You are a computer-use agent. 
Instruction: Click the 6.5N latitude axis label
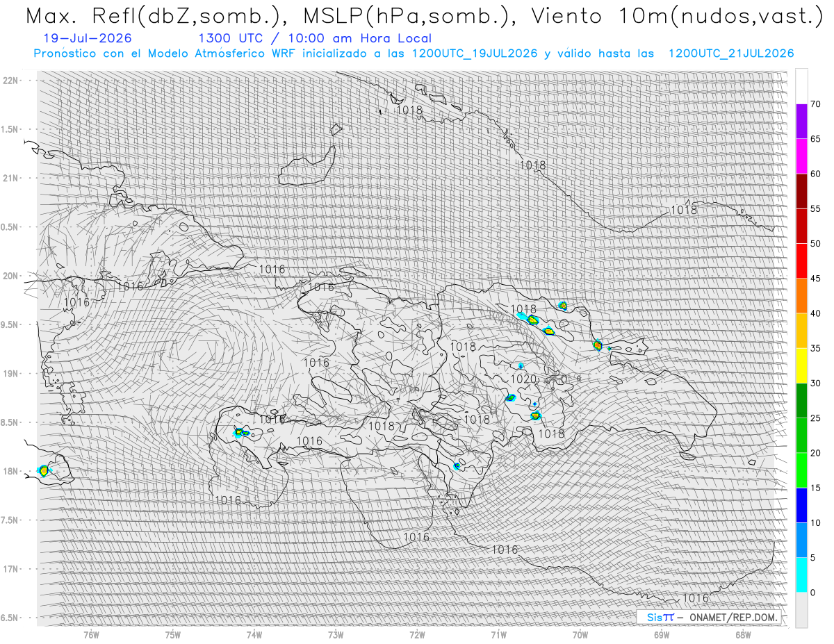point(9,618)
